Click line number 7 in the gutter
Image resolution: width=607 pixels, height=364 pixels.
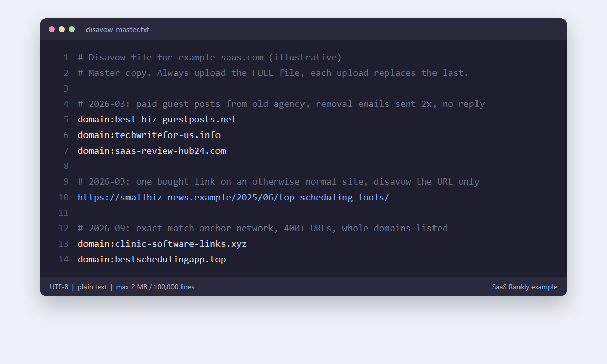[x=66, y=151]
